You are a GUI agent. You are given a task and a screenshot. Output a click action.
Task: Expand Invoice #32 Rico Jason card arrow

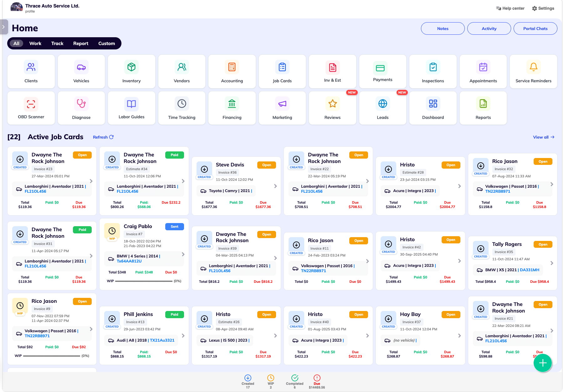(x=552, y=184)
